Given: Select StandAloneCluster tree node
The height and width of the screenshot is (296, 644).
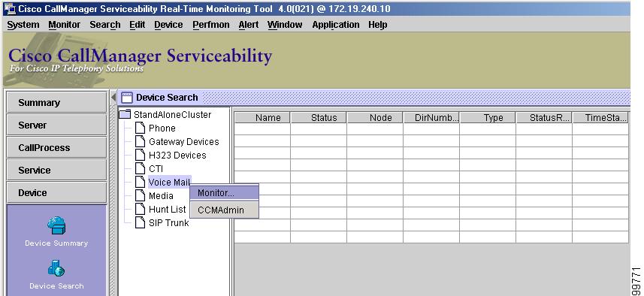Looking at the screenshot, I should (x=173, y=114).
